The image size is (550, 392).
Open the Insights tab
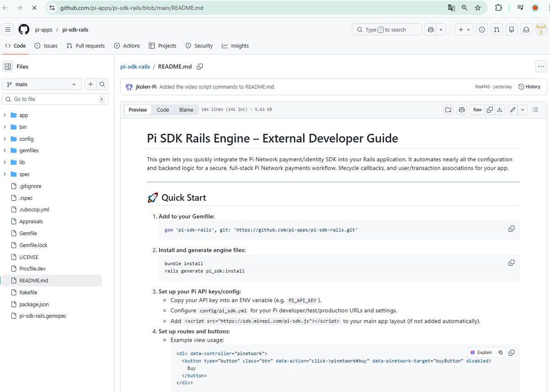235,46
